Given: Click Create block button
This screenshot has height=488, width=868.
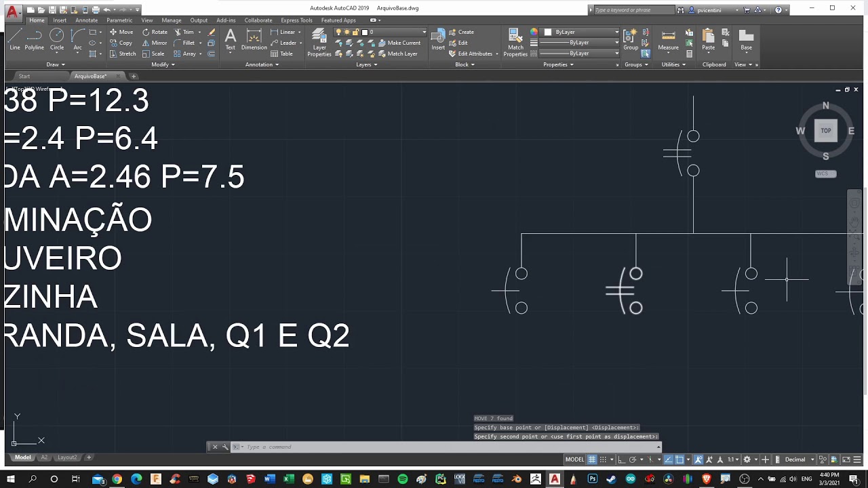Looking at the screenshot, I should tap(461, 32).
